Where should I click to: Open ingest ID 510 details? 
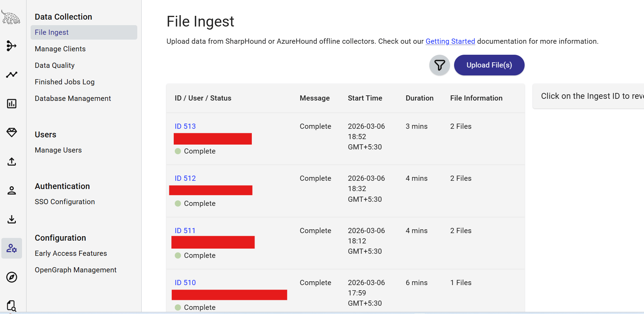(x=185, y=283)
